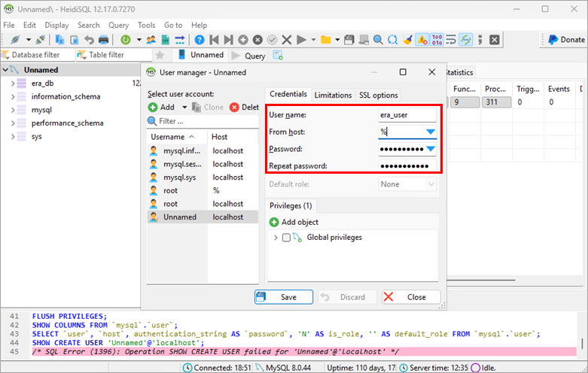This screenshot has width=588, height=373.
Task: Click the new query tab icon
Action: point(278,56)
